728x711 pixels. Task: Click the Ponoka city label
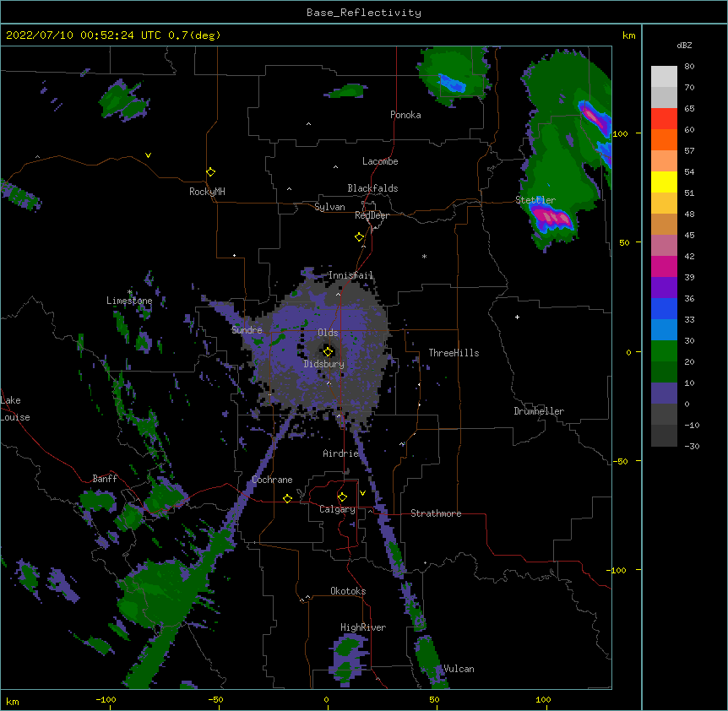click(x=405, y=115)
